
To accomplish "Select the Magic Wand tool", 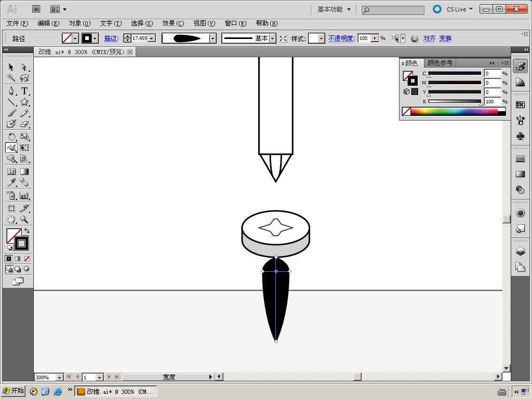I will [x=11, y=78].
